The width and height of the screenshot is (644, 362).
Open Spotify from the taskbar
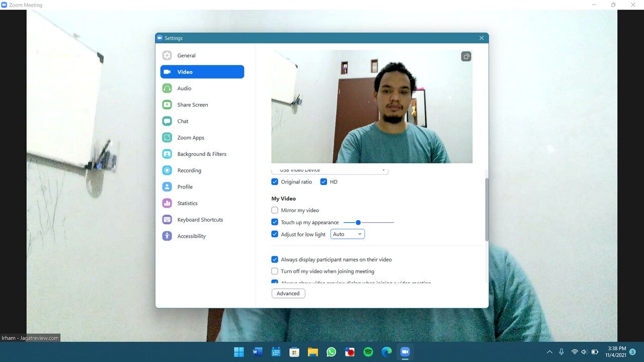point(368,352)
